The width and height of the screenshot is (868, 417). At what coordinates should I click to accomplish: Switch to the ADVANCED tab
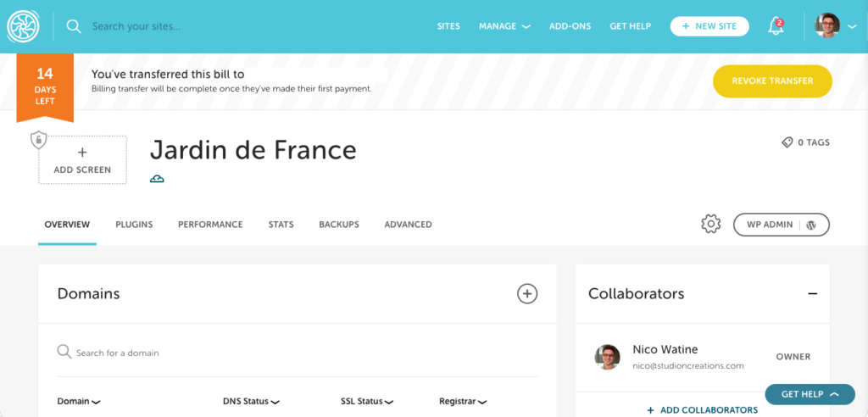click(x=408, y=225)
